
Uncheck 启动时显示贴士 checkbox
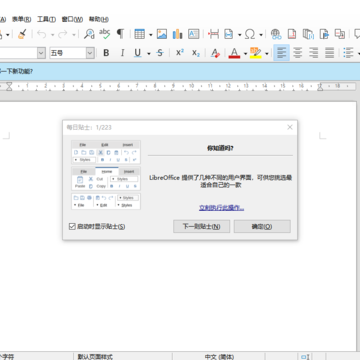click(x=72, y=227)
